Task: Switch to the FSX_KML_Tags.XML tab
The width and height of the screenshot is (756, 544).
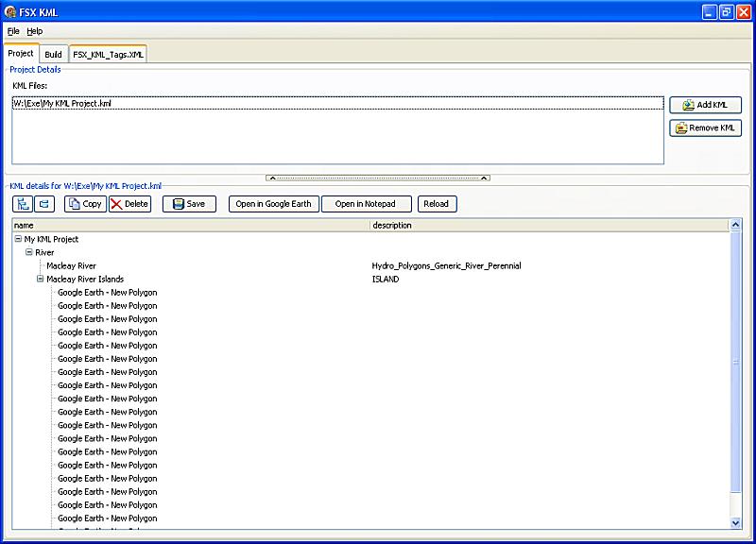Action: coord(108,55)
